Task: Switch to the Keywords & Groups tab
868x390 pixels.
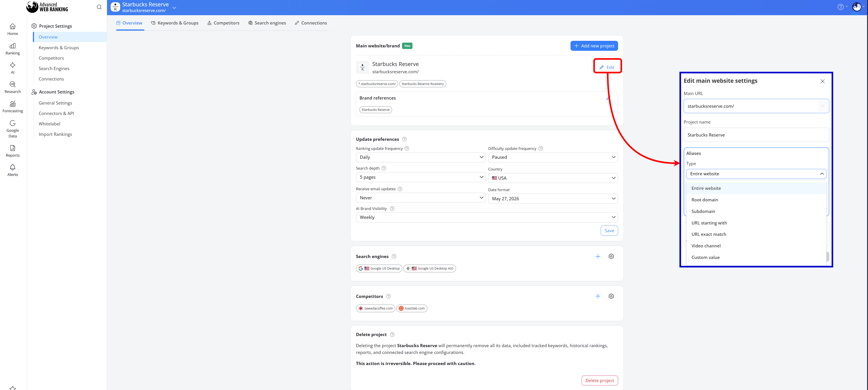Action: coord(175,23)
